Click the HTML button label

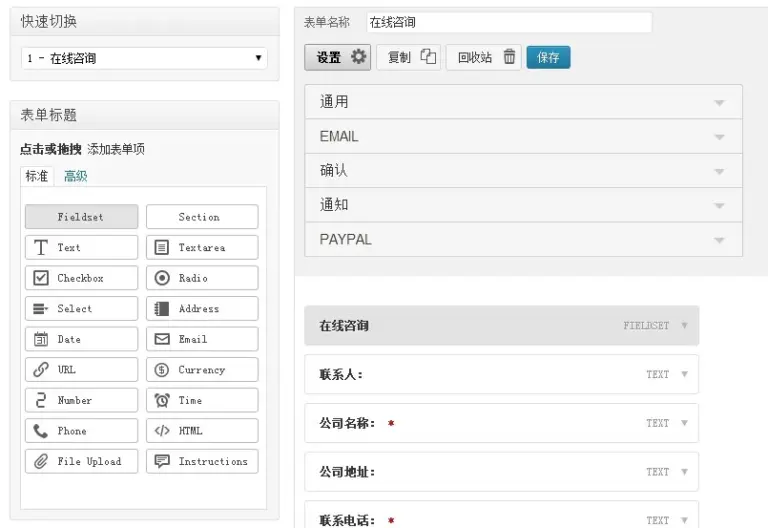click(x=190, y=431)
